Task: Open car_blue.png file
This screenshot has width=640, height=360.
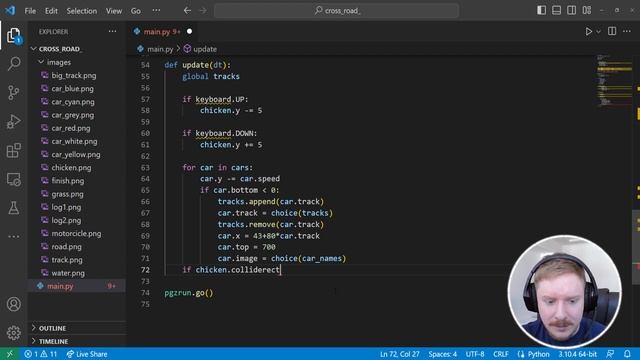Action: click(72, 89)
